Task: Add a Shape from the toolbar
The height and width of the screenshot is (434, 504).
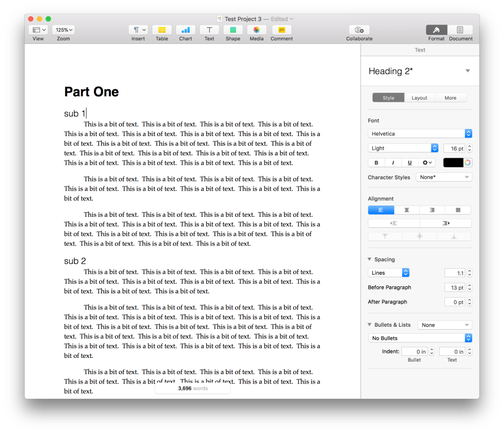Action: (x=233, y=31)
